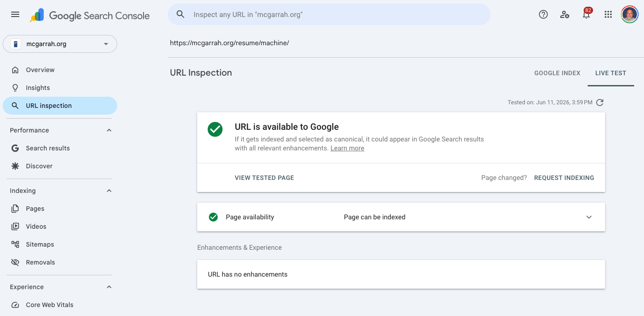
Task: Collapse the Indexing section
Action: pyautogui.click(x=109, y=191)
